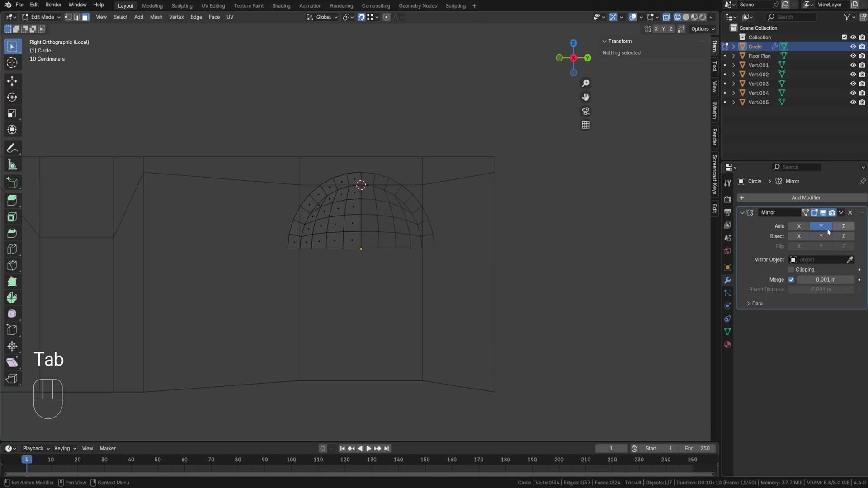Image resolution: width=868 pixels, height=488 pixels.
Task: Switch to the Sculpting workspace tab
Action: (182, 5)
